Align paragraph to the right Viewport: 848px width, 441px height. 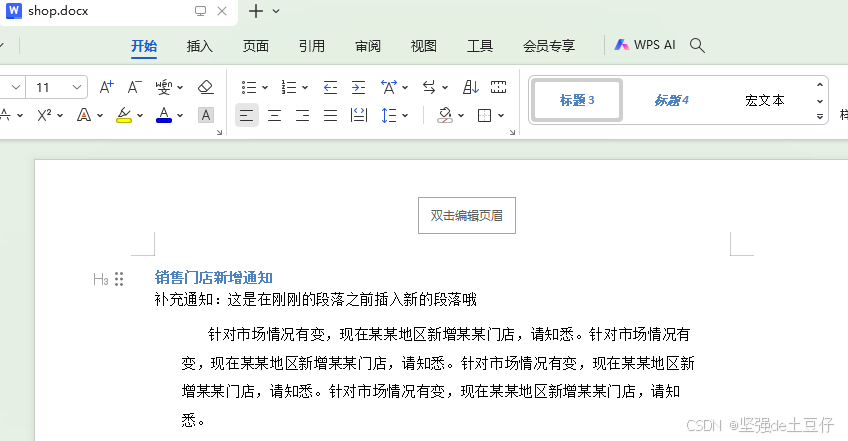[302, 115]
